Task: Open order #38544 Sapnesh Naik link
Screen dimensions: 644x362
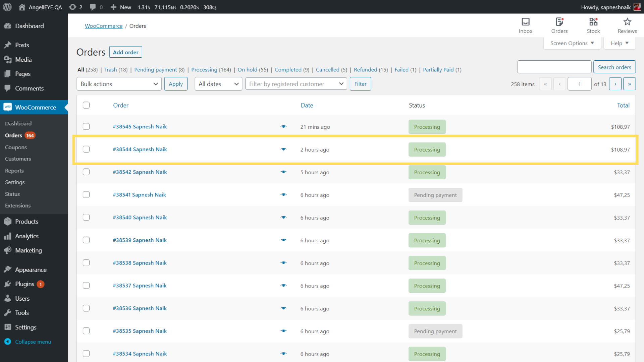Action: click(x=140, y=149)
